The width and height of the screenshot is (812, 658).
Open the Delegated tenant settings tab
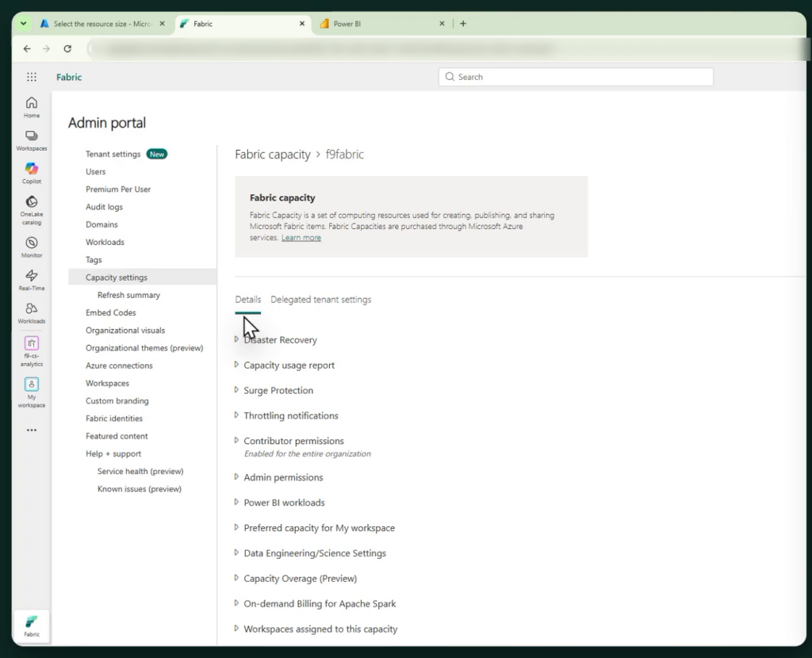[x=320, y=300]
